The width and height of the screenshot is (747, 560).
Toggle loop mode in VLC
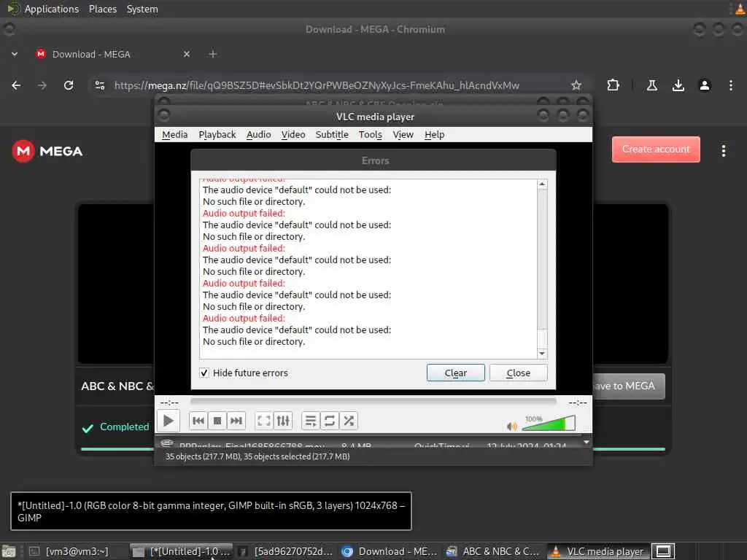pyautogui.click(x=330, y=421)
